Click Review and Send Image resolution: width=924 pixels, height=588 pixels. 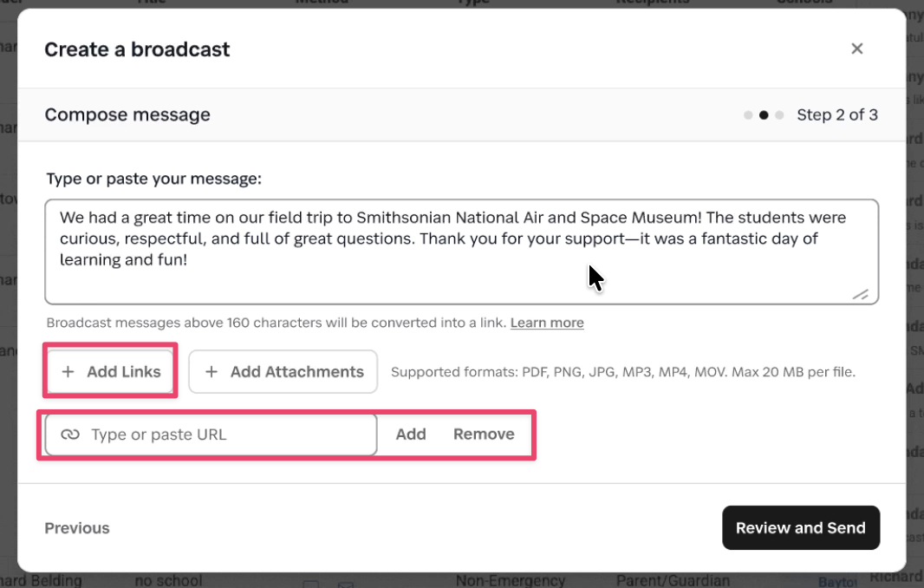(x=800, y=528)
